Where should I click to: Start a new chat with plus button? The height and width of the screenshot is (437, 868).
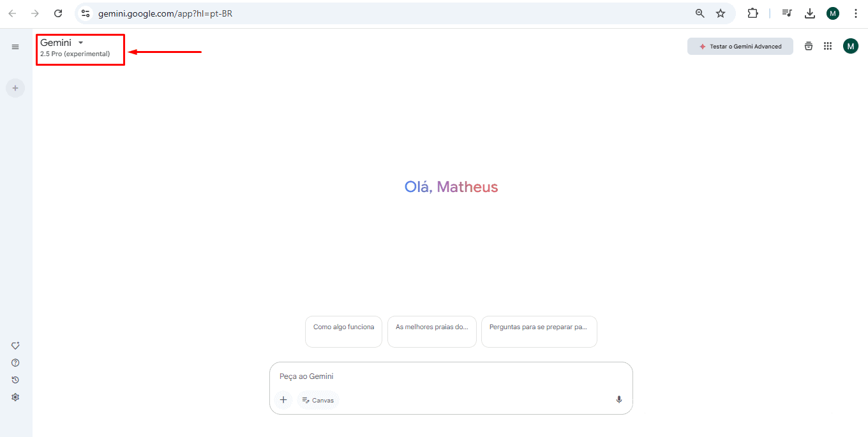coord(15,88)
